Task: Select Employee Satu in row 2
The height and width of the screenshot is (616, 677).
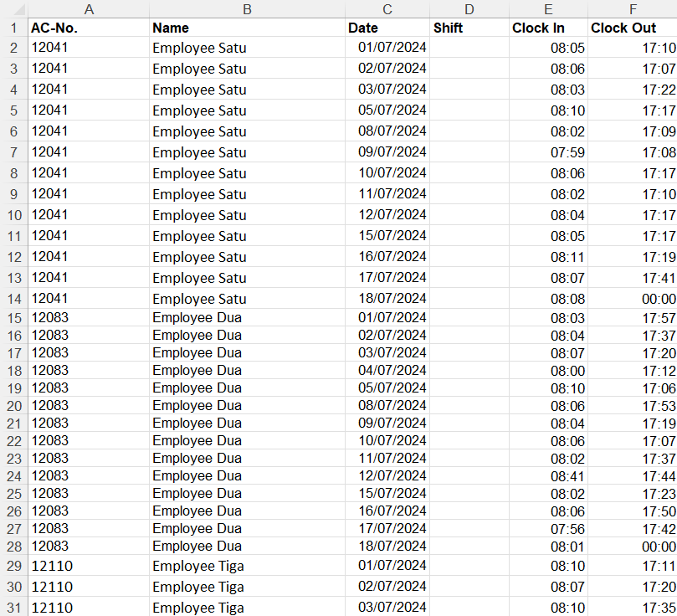Action: click(x=247, y=47)
